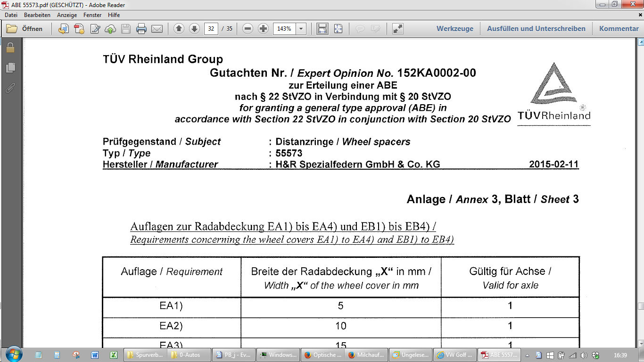Image resolution: width=644 pixels, height=362 pixels.
Task: Click the print icon
Action: point(141,29)
